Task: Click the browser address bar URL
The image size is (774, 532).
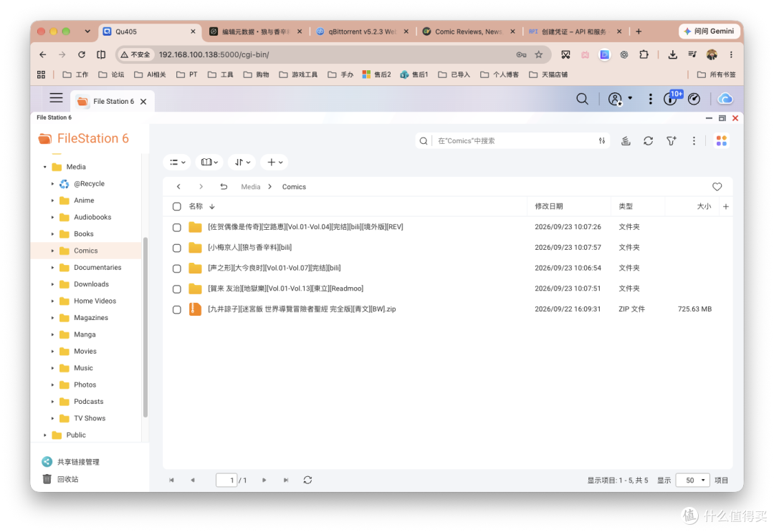Action: (x=214, y=54)
